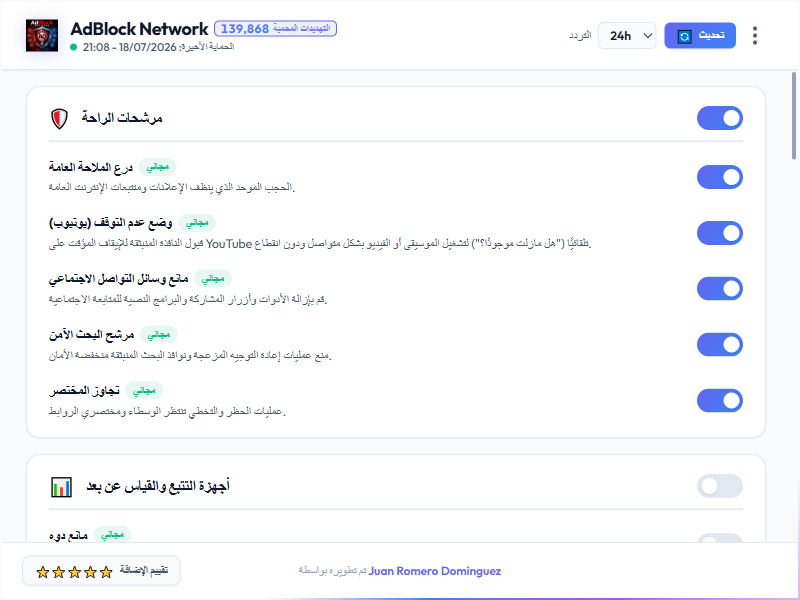Click the مجاني badge beside YouTube non-stop mode
The width and height of the screenshot is (800, 600).
click(x=197, y=223)
